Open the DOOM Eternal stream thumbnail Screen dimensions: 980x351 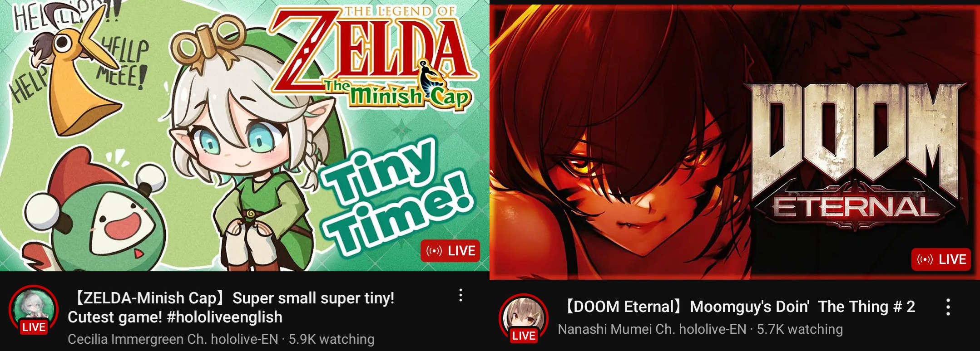735,142
